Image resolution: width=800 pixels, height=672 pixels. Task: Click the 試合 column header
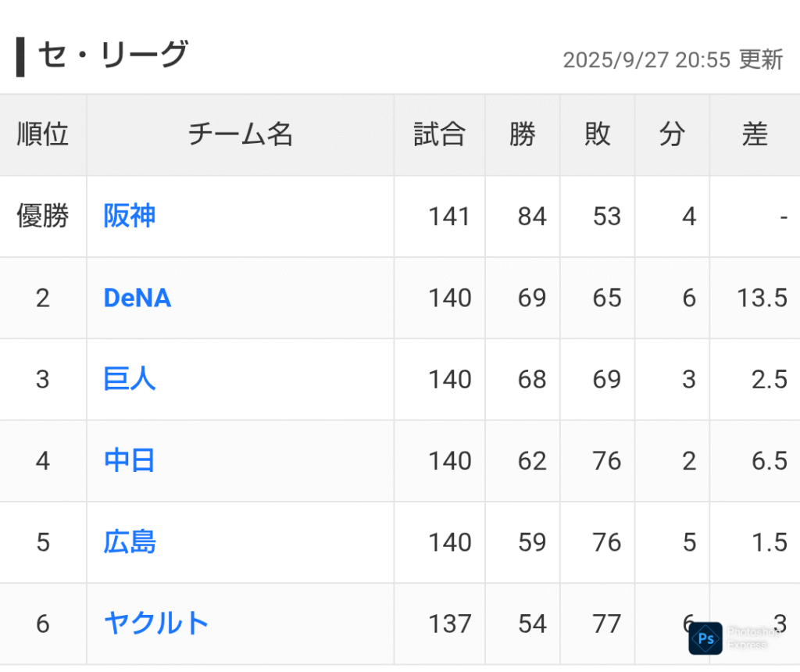[439, 134]
